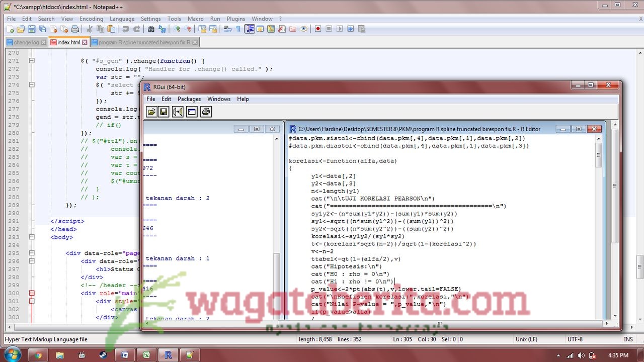
Task: Click Return focus to Console icon
Action: 192,112
